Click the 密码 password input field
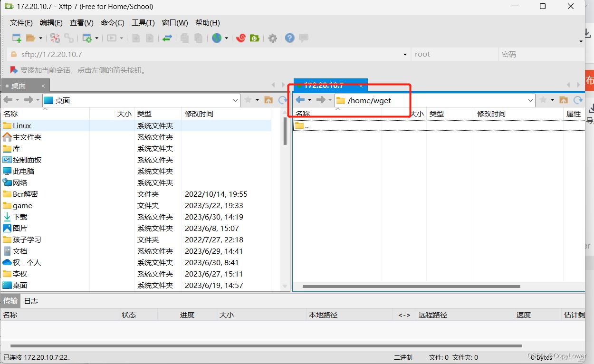The width and height of the screenshot is (594, 364). (x=539, y=55)
